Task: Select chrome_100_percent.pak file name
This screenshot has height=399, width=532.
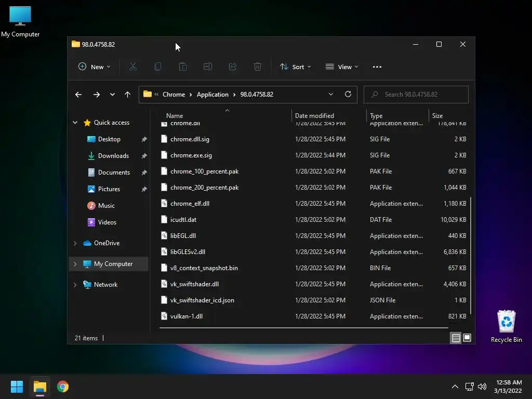Action: (204, 171)
